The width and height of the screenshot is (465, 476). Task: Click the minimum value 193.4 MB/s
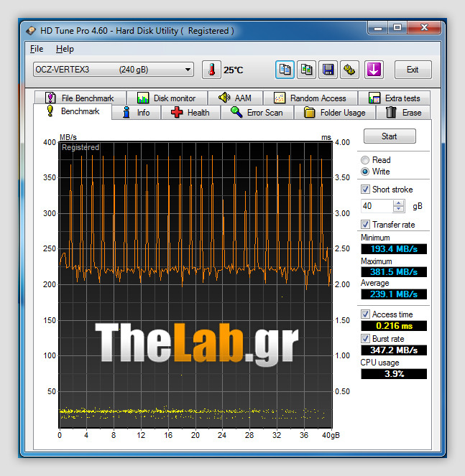point(394,249)
